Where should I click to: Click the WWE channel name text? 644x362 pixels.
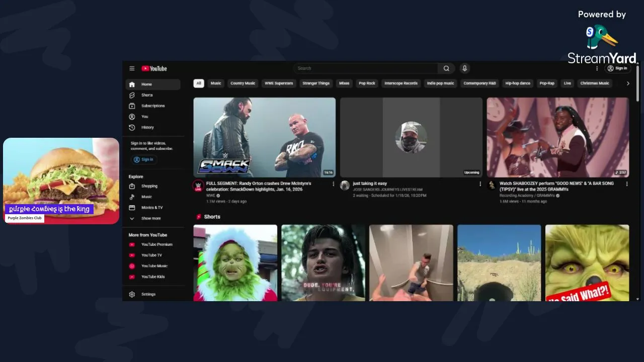click(210, 196)
